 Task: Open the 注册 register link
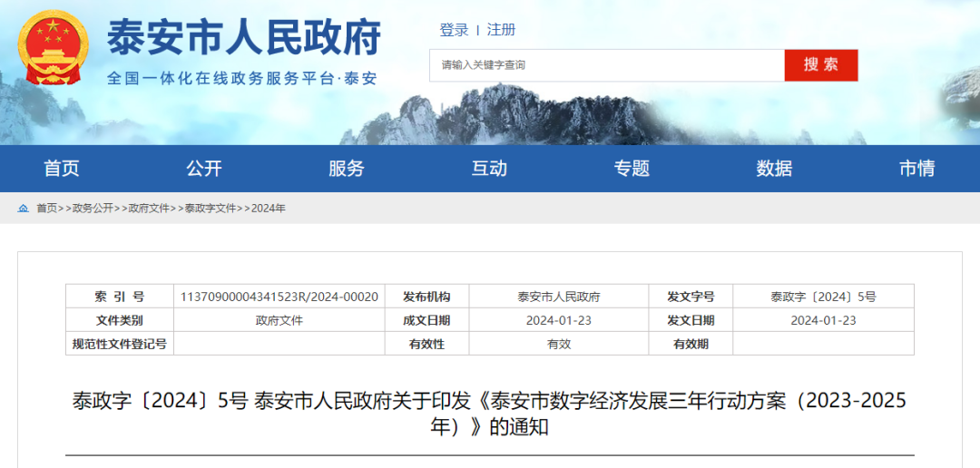pyautogui.click(x=501, y=29)
